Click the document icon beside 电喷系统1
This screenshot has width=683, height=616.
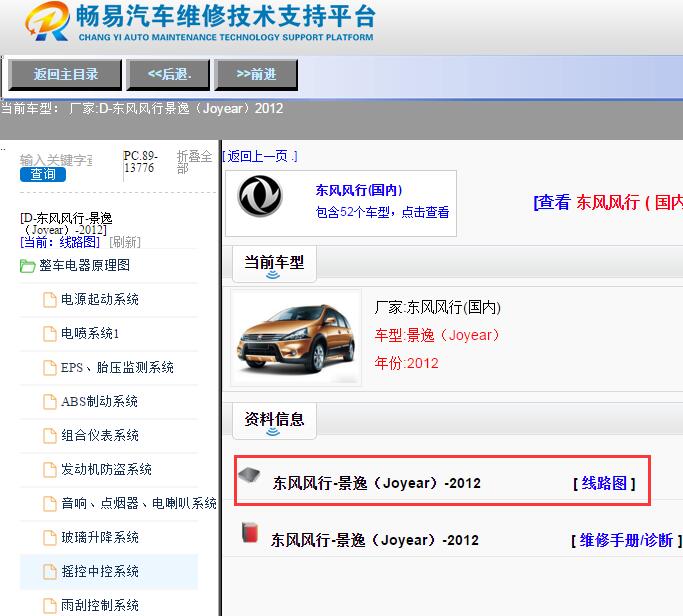pos(50,334)
